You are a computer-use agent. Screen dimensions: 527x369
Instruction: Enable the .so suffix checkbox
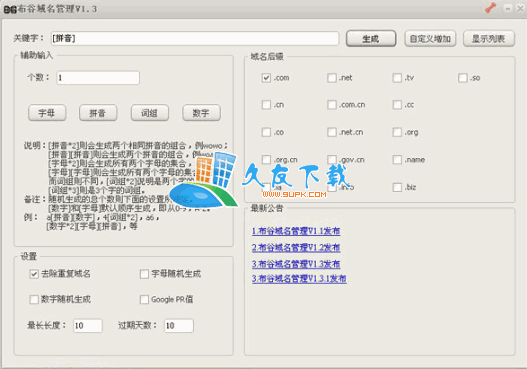[463, 78]
